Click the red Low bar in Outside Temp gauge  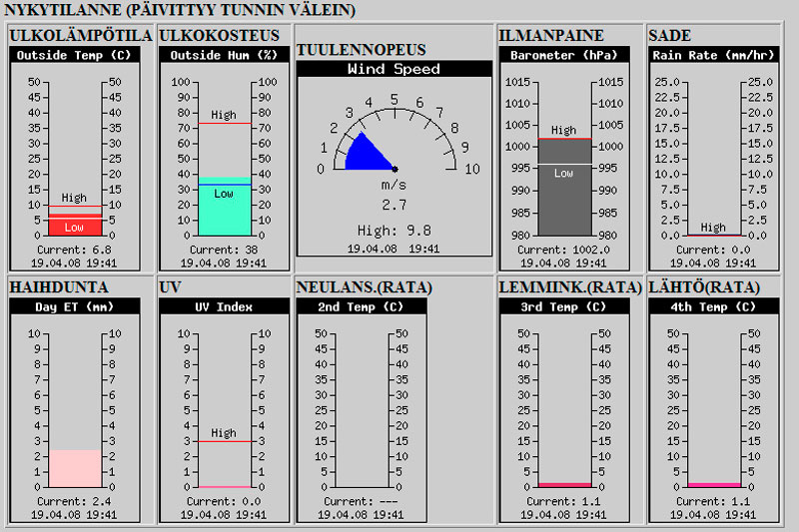pyautogui.click(x=75, y=227)
